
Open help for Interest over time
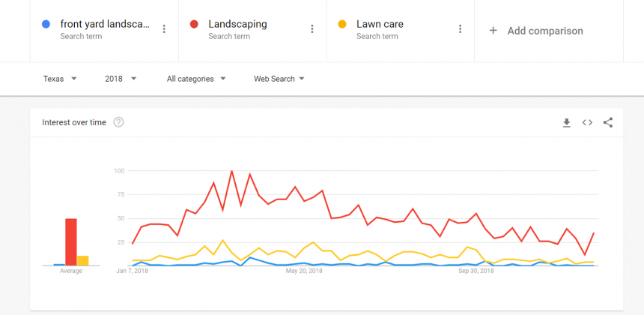tap(118, 123)
